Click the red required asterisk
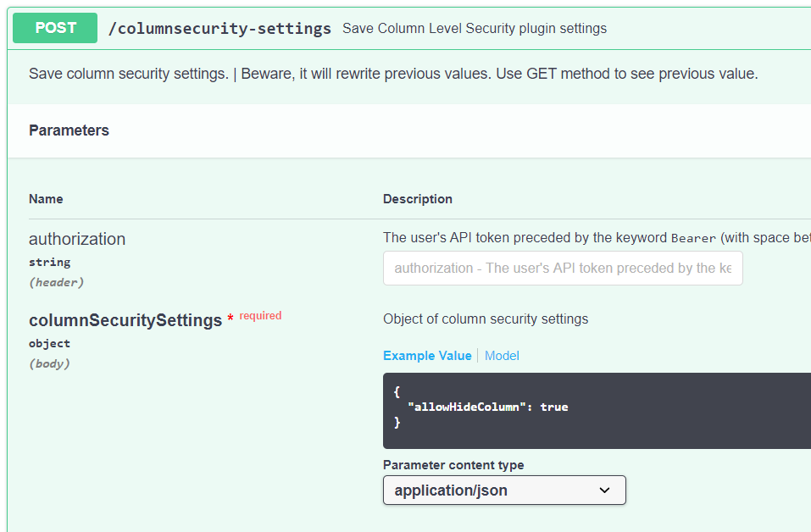 pos(231,318)
